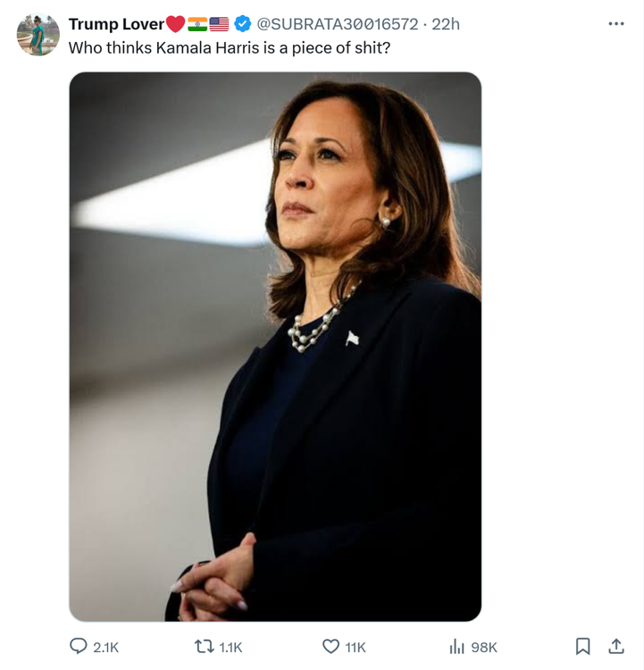Click the 2.1K replies count
The width and height of the screenshot is (644, 670).
coord(106,647)
